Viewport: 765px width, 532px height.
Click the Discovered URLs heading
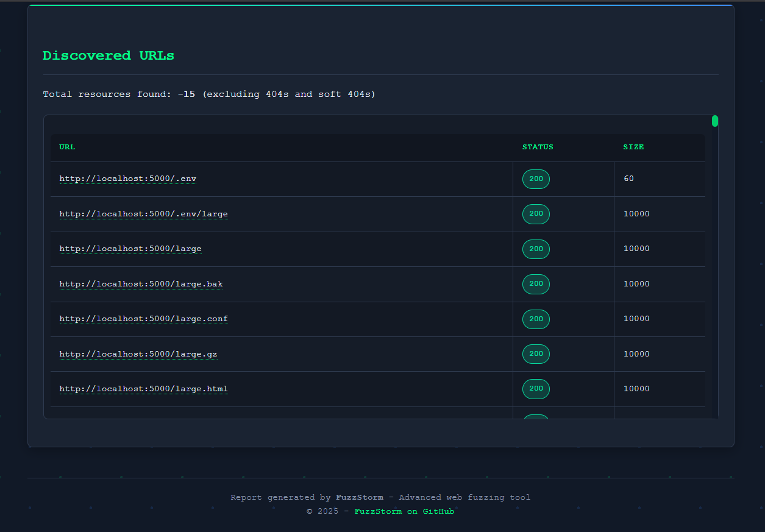(x=109, y=55)
